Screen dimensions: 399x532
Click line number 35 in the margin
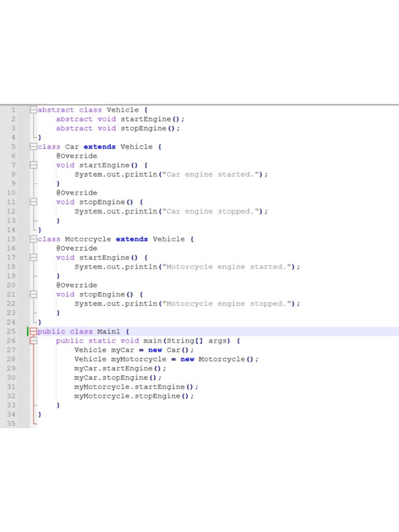pos(11,423)
